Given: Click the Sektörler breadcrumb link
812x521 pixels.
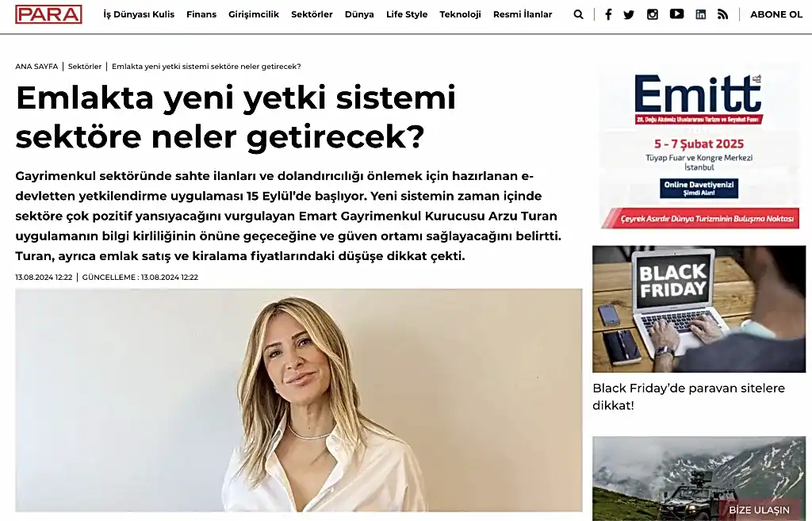Looking at the screenshot, I should (x=85, y=67).
